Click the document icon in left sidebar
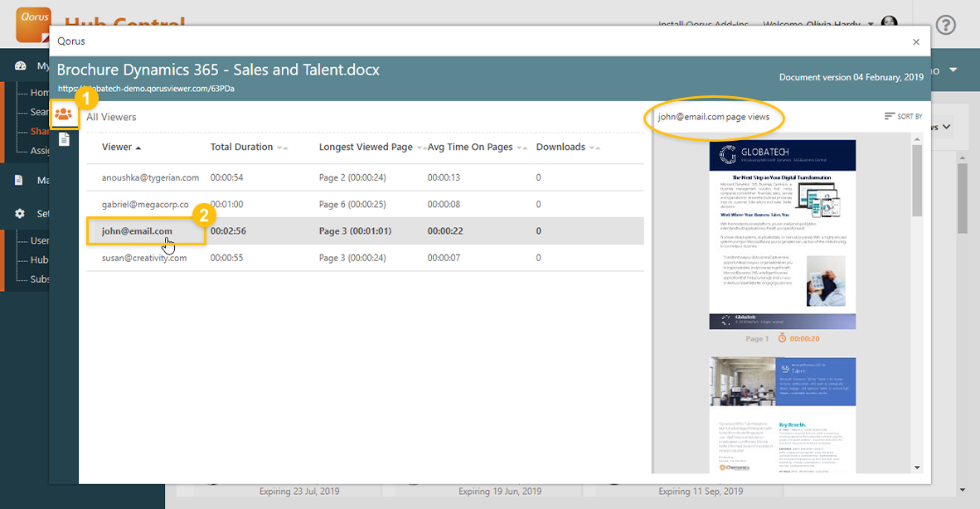This screenshot has width=980, height=509. (x=19, y=180)
